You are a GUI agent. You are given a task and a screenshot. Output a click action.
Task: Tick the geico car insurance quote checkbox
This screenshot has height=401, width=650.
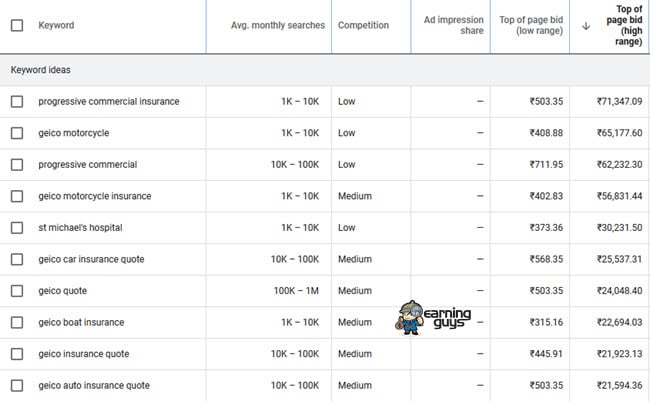pyautogui.click(x=17, y=259)
